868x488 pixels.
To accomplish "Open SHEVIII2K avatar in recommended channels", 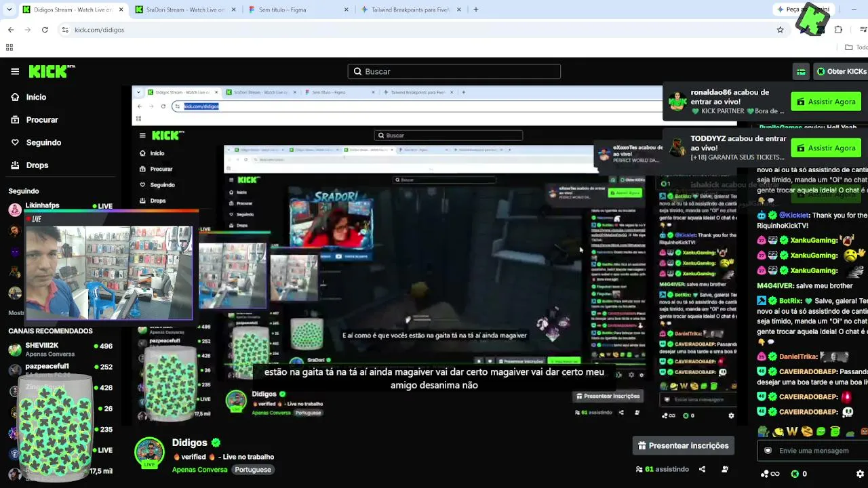I will (x=15, y=350).
